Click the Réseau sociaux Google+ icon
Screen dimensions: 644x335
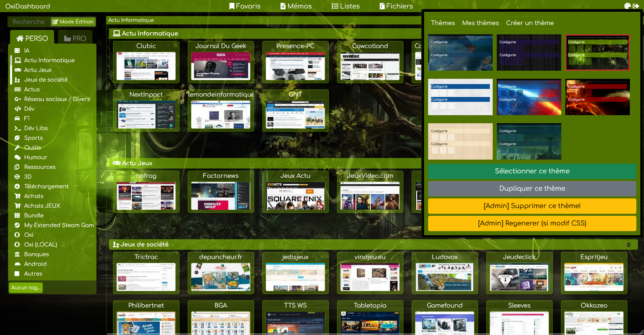(x=17, y=99)
